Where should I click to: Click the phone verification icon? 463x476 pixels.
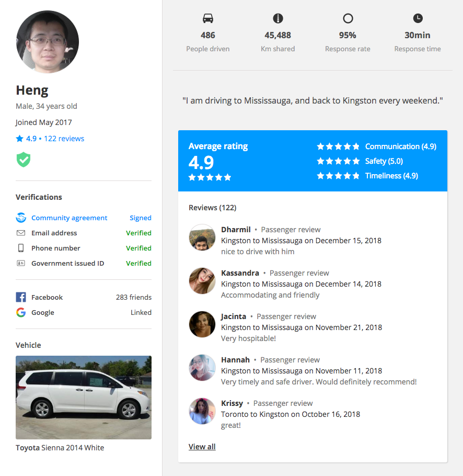tap(20, 248)
